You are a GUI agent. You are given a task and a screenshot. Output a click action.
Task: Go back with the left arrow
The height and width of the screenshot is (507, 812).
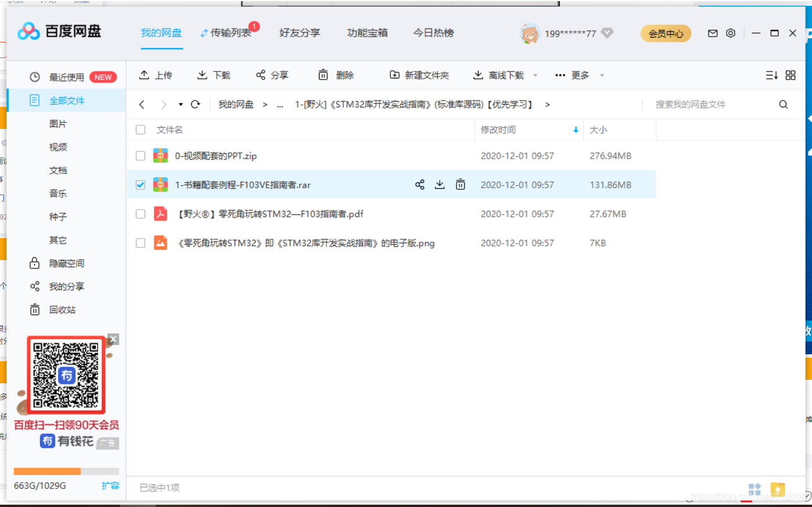pyautogui.click(x=142, y=105)
